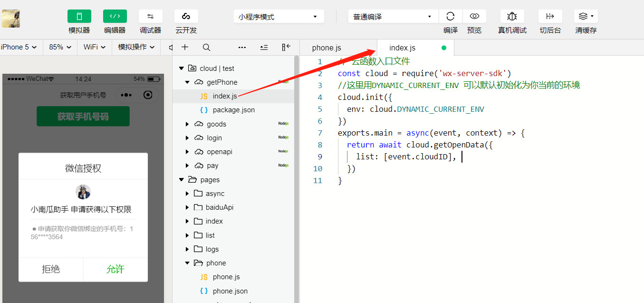The width and height of the screenshot is (644, 303).
Task: Click the login cloud folder icon
Action: coord(199,138)
